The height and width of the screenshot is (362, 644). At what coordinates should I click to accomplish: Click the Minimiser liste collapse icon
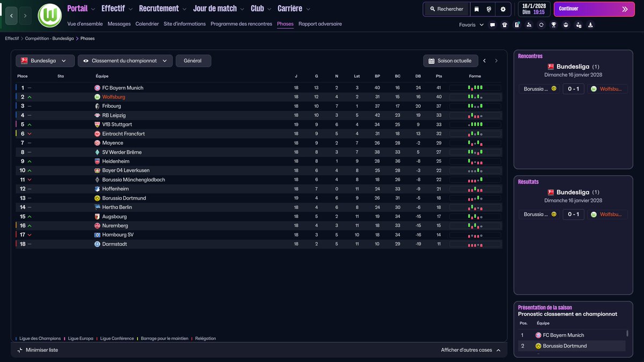tap(20, 350)
